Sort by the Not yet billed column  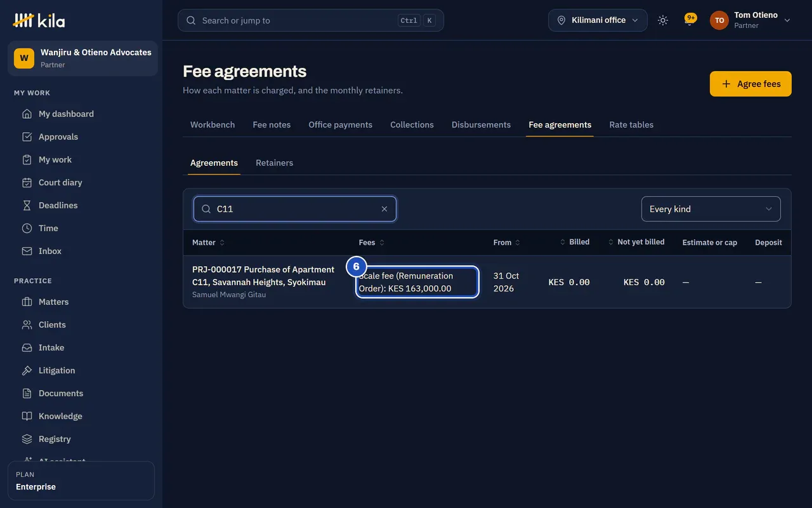pos(636,242)
